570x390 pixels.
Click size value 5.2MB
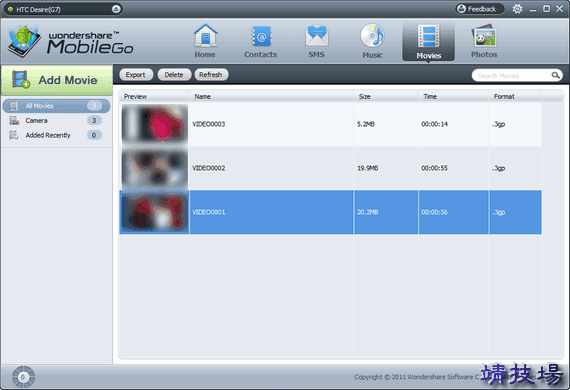[366, 124]
